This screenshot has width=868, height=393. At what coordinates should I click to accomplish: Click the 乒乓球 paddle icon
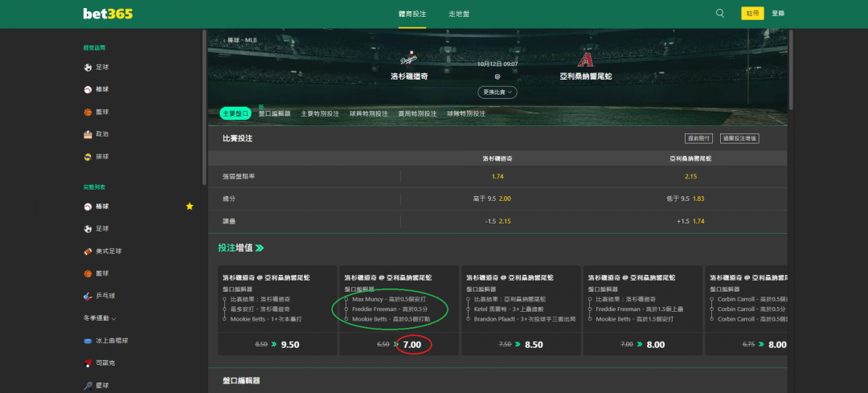coord(88,296)
